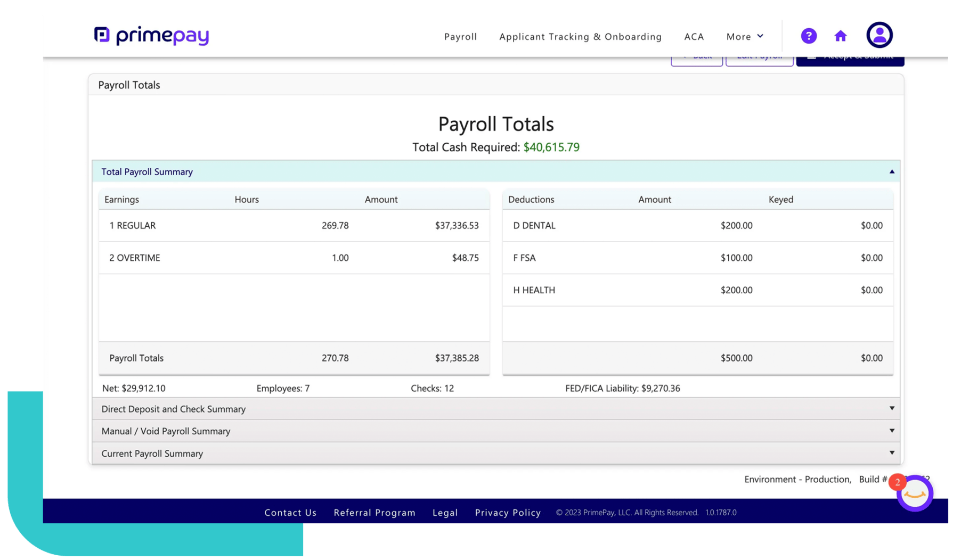Click the home icon in the header

click(x=840, y=36)
